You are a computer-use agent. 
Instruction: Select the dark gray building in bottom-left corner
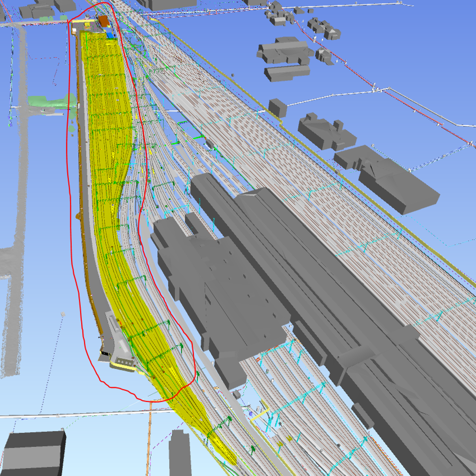pyautogui.click(x=33, y=453)
